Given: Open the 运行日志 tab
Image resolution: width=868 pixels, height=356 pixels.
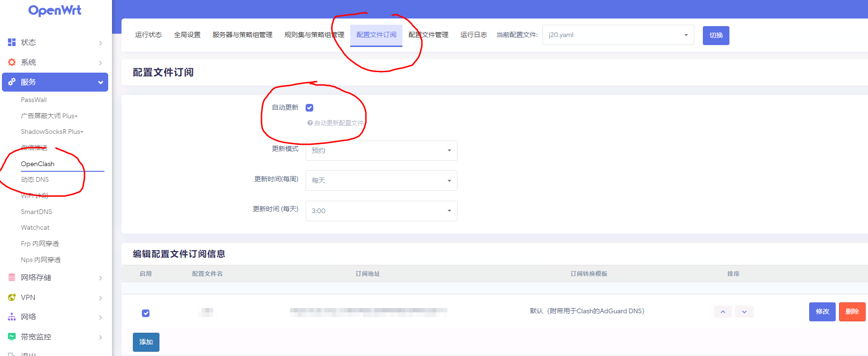Looking at the screenshot, I should click(x=474, y=35).
